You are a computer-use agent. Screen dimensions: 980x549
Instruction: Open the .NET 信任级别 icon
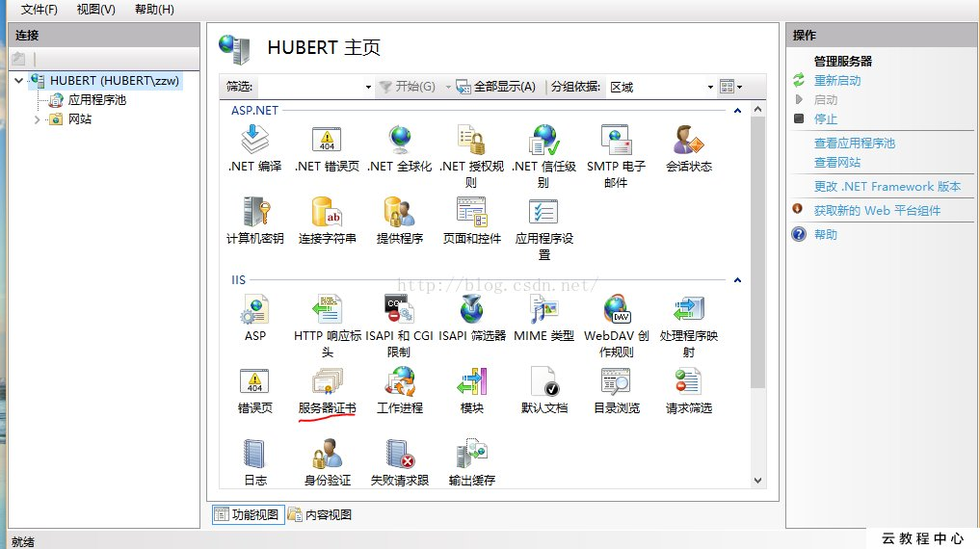point(543,140)
